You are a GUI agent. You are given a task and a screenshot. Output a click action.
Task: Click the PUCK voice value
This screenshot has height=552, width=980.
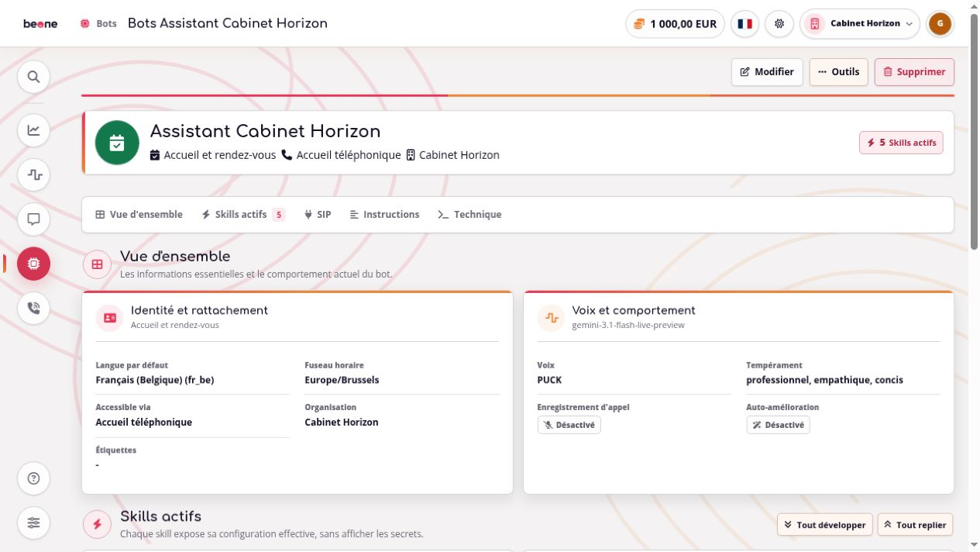click(x=549, y=380)
